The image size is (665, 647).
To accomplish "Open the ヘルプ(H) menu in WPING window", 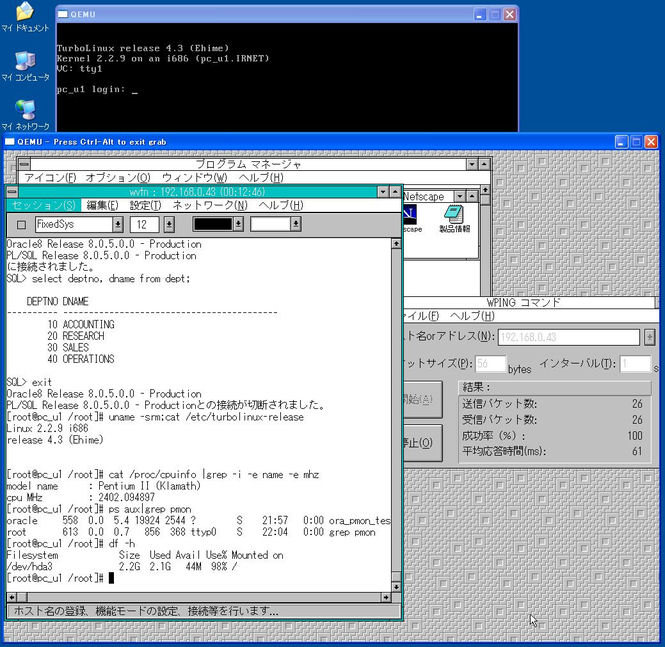I will tap(472, 316).
